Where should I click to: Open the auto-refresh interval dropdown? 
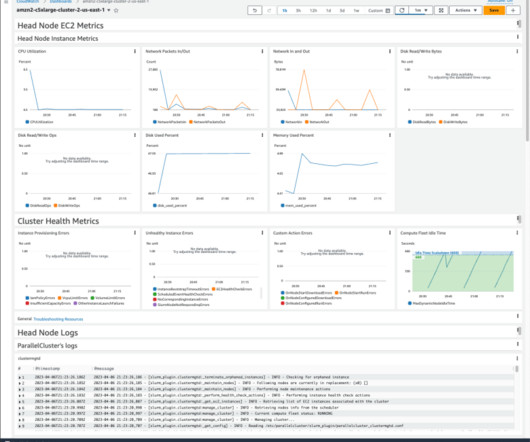[421, 10]
